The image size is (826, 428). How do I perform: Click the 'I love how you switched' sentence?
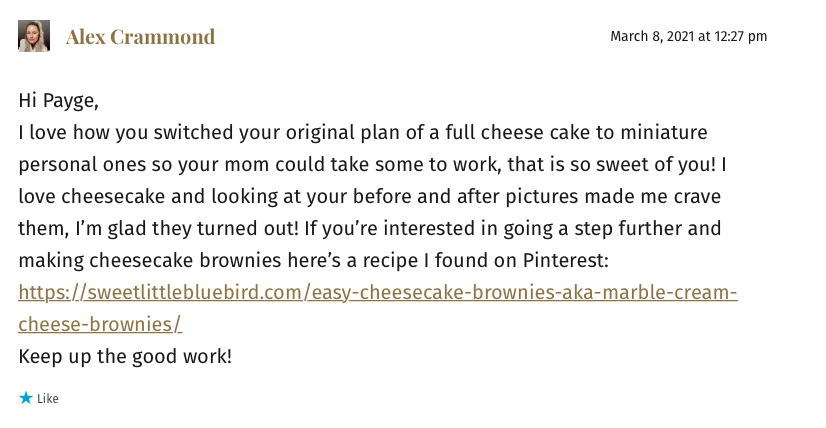click(127, 132)
